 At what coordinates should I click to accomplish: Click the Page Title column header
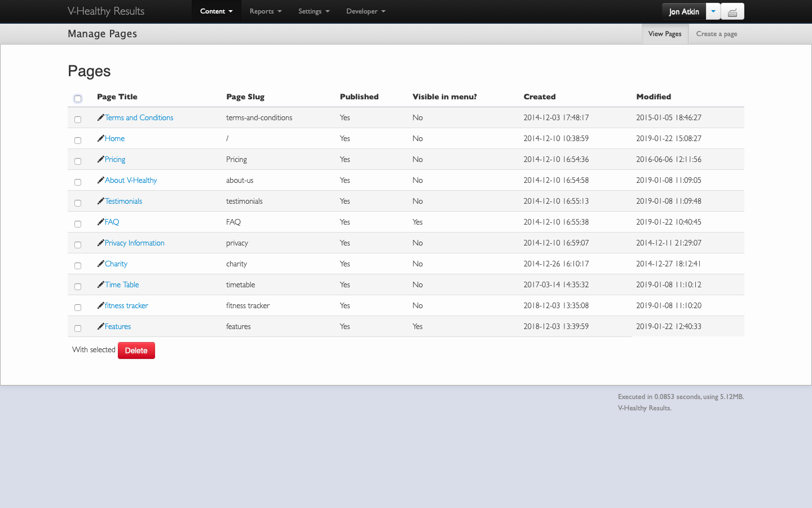pyautogui.click(x=117, y=97)
